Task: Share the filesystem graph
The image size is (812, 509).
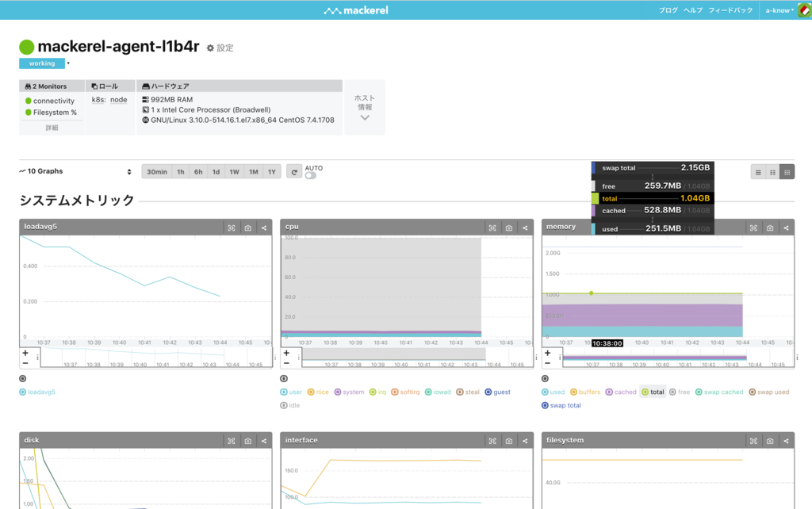Action: click(x=786, y=441)
